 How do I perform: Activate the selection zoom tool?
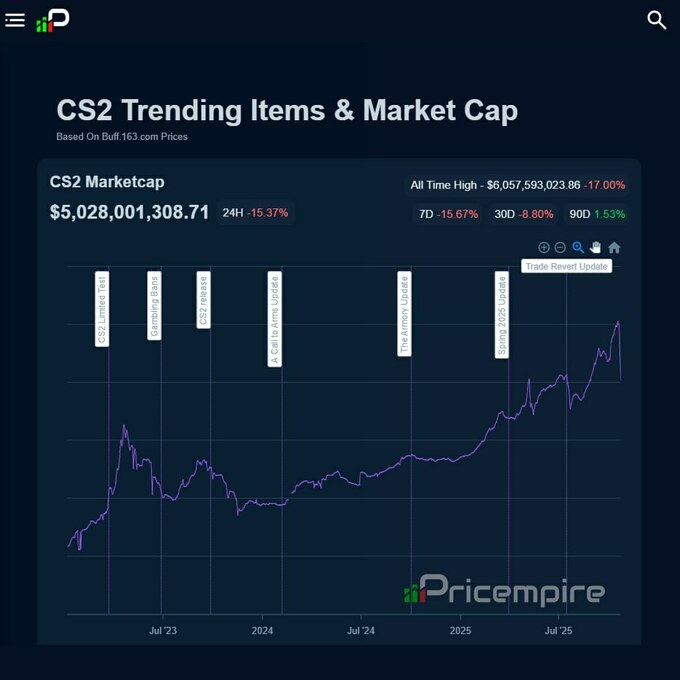(x=578, y=247)
